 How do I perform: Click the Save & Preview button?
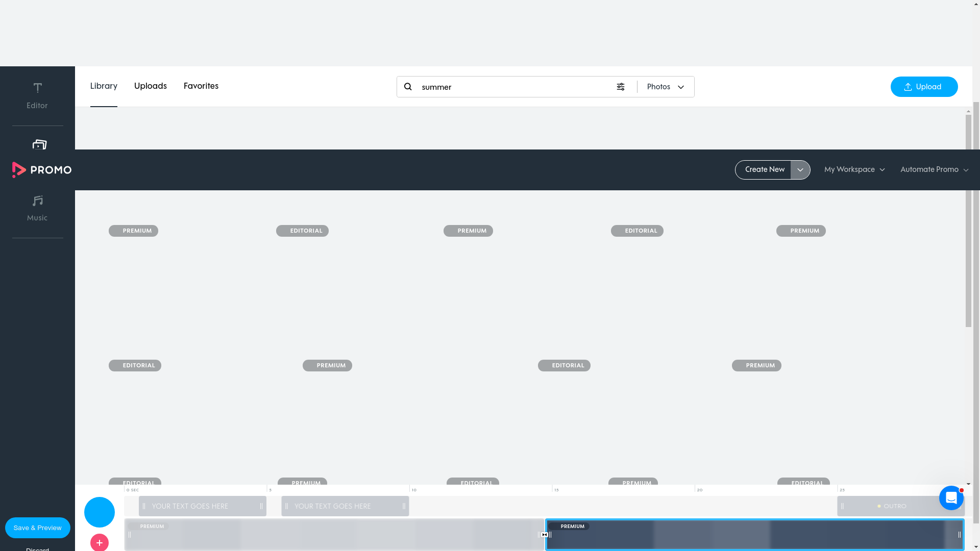37,528
